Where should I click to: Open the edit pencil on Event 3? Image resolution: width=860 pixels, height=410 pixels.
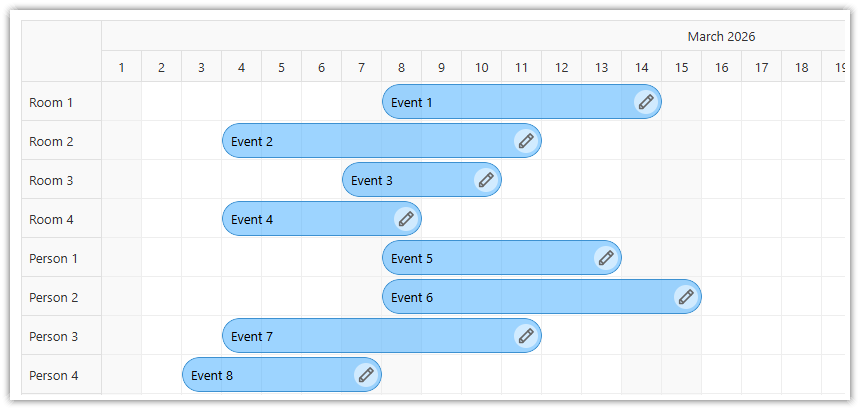coord(486,180)
